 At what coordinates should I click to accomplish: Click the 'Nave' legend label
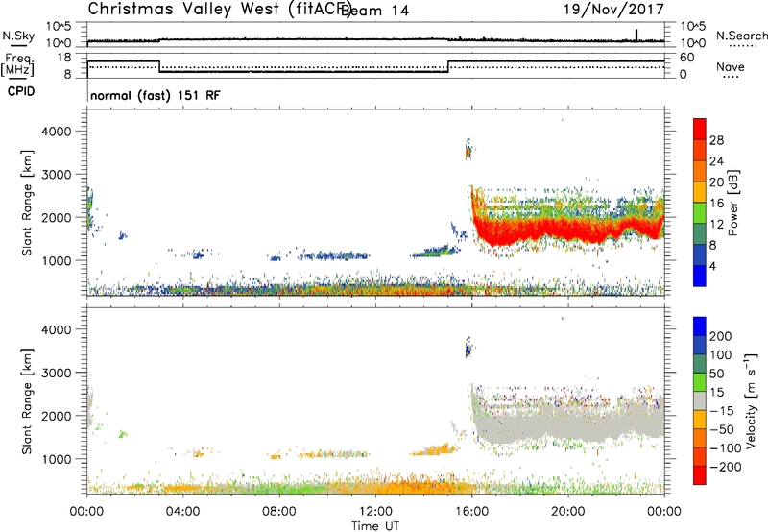point(731,67)
